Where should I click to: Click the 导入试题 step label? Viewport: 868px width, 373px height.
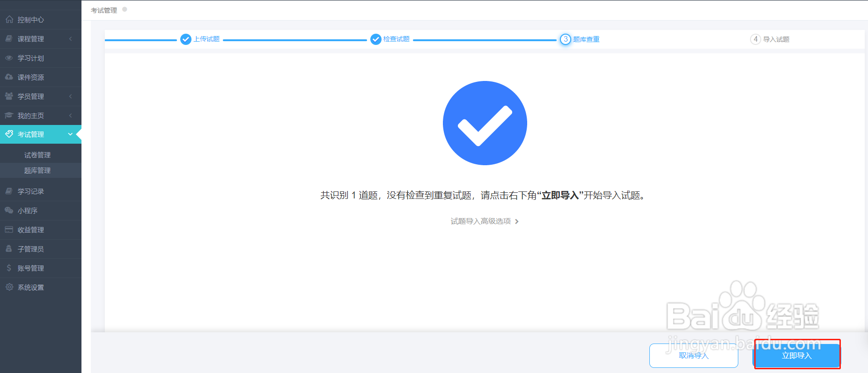[x=776, y=39]
